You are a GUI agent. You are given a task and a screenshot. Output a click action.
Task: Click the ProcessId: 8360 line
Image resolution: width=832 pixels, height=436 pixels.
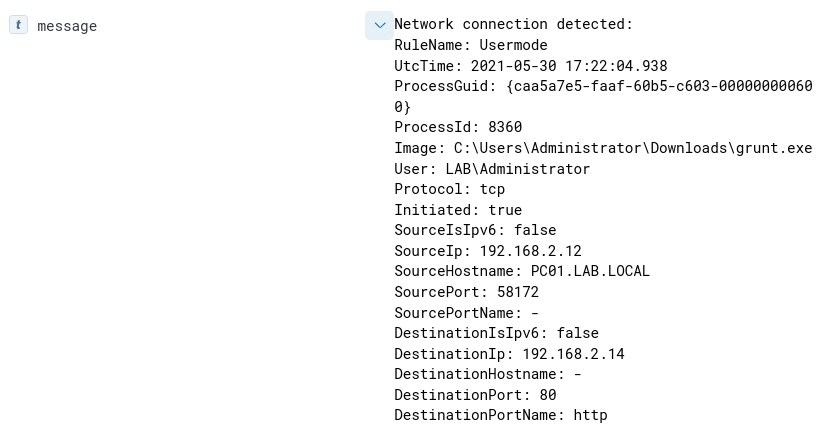tap(458, 127)
